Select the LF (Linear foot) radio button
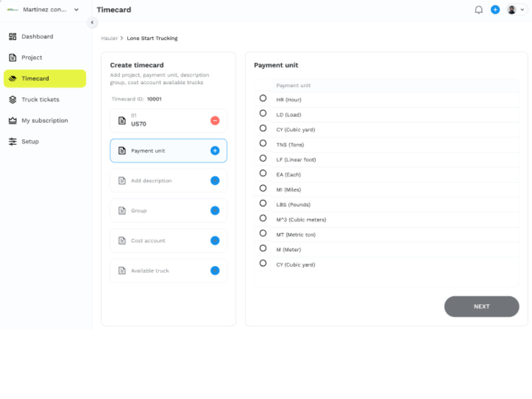This screenshot has height=399, width=532. [263, 159]
